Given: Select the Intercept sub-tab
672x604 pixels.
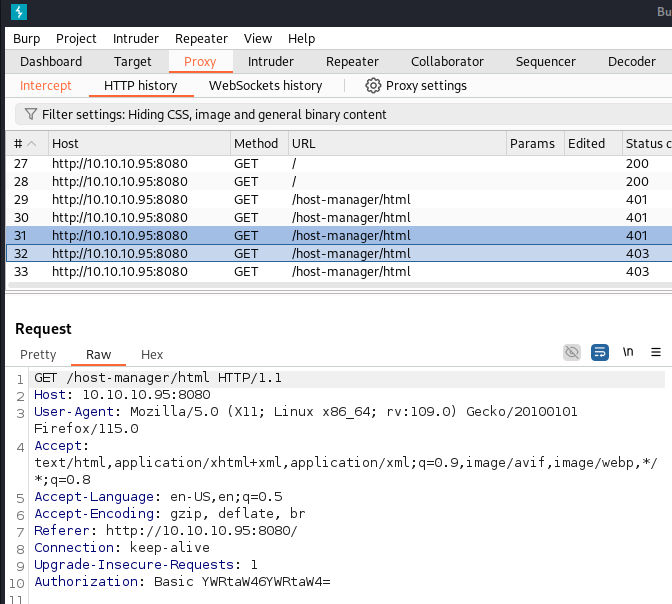Looking at the screenshot, I should tap(46, 86).
